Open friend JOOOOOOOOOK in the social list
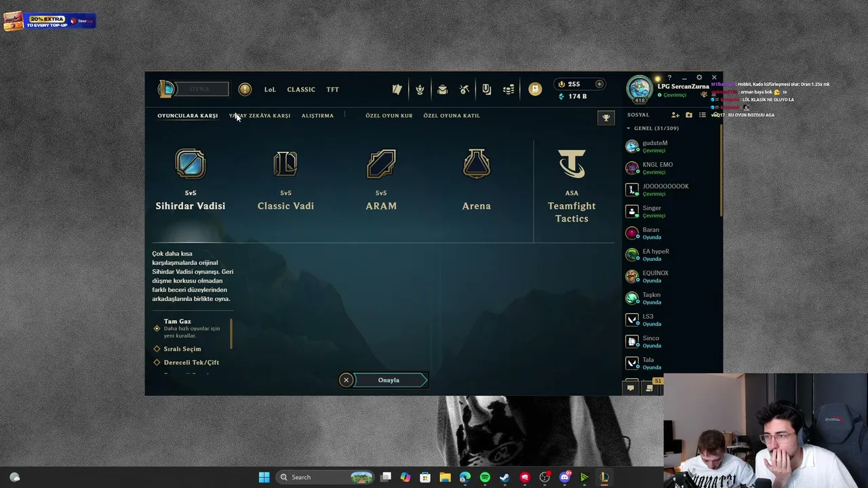 click(x=671, y=189)
